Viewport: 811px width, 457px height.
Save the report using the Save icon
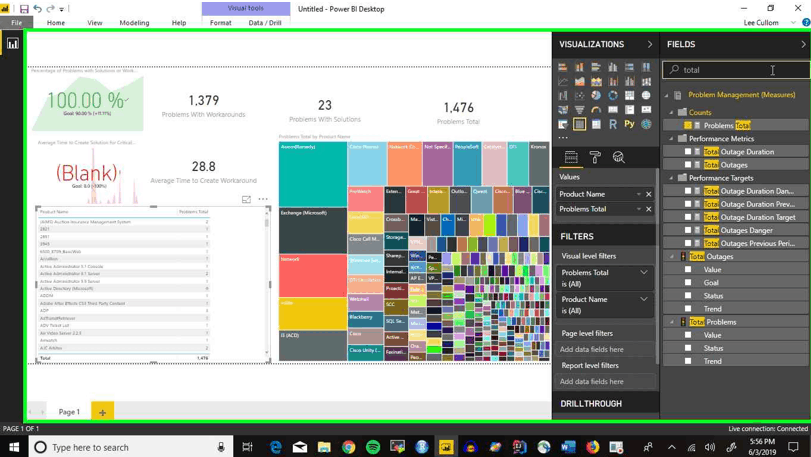[24, 9]
